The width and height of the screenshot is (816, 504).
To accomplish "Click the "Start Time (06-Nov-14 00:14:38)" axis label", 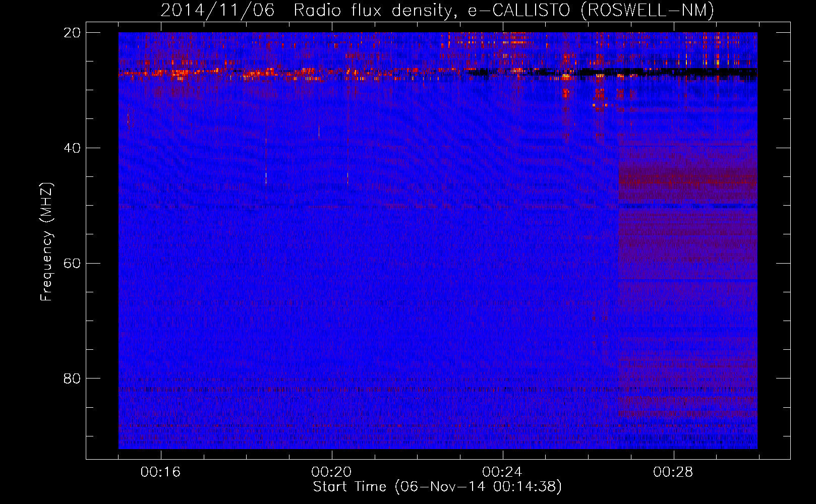I will point(437,487).
